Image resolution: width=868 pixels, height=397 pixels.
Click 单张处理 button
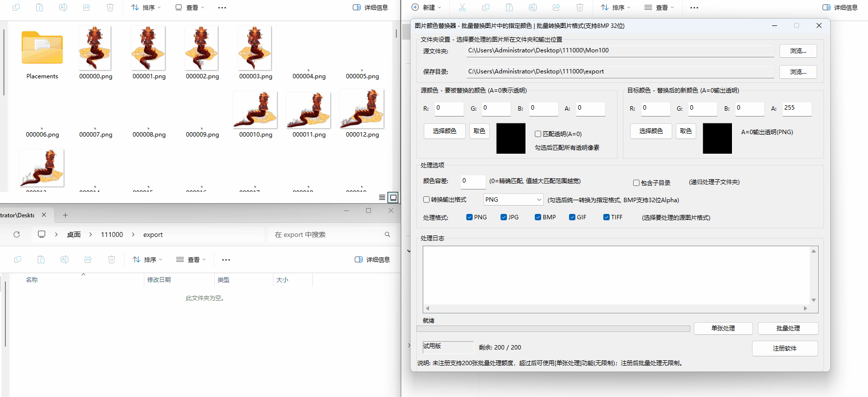pos(723,328)
